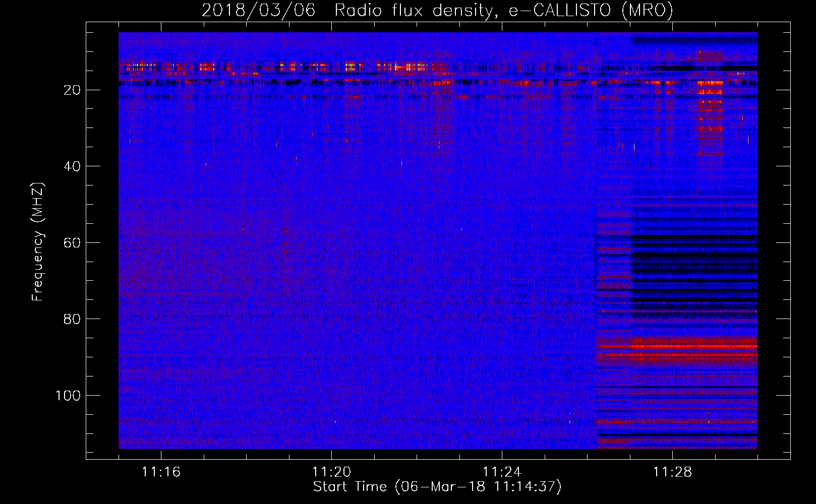
Task: Click the '100' frequency tick label
Action: pos(68,396)
